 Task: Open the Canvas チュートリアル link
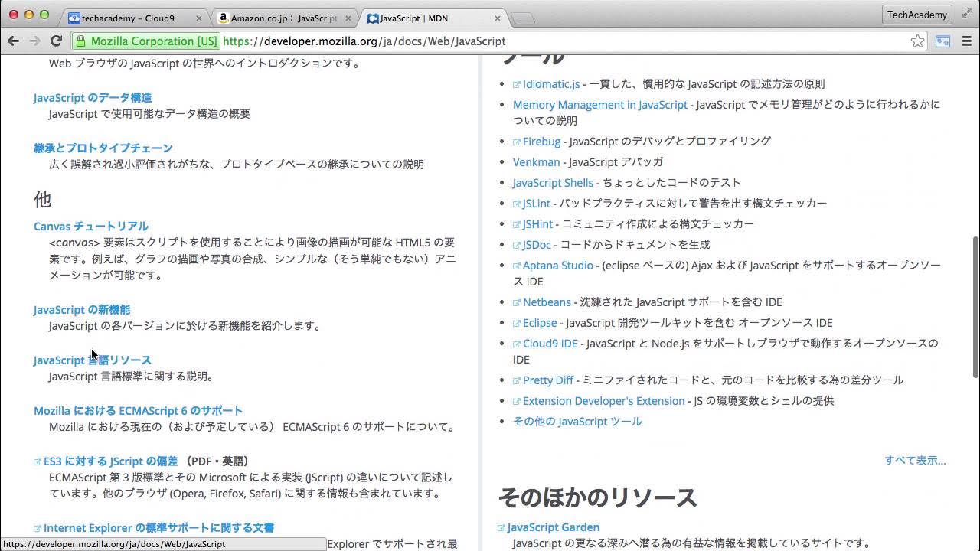coord(91,226)
